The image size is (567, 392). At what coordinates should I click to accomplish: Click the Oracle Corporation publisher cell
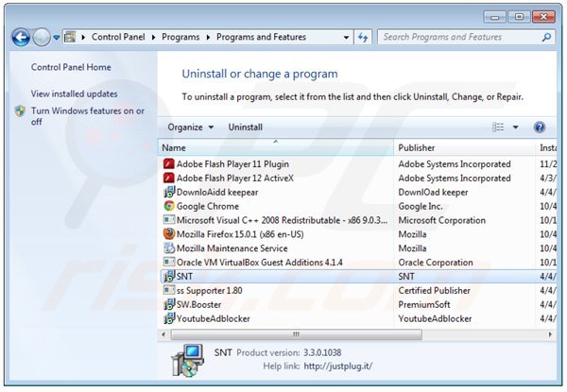pos(436,263)
